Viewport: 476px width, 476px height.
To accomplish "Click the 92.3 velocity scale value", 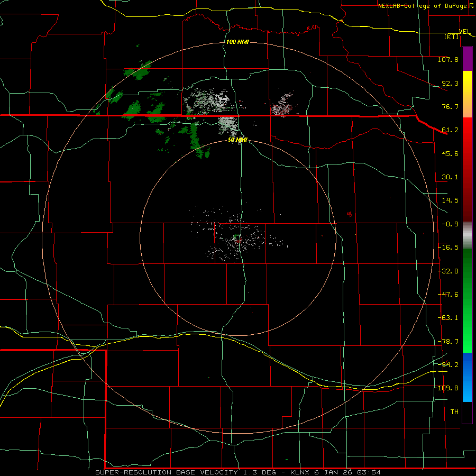I will (x=450, y=83).
